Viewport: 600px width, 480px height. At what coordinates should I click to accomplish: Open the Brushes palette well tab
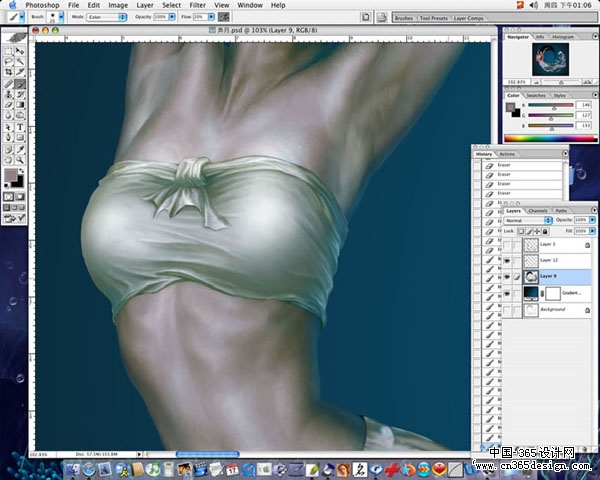coord(404,18)
